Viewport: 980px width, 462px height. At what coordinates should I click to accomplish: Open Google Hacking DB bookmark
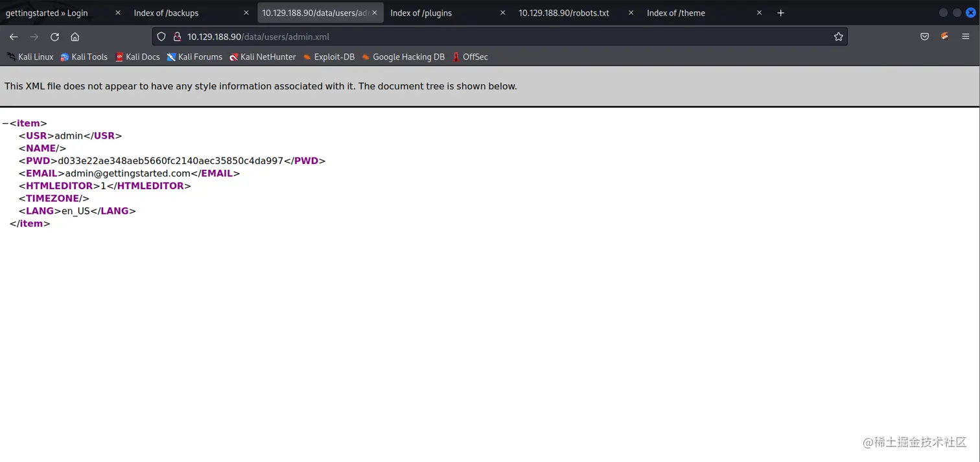[x=403, y=57]
